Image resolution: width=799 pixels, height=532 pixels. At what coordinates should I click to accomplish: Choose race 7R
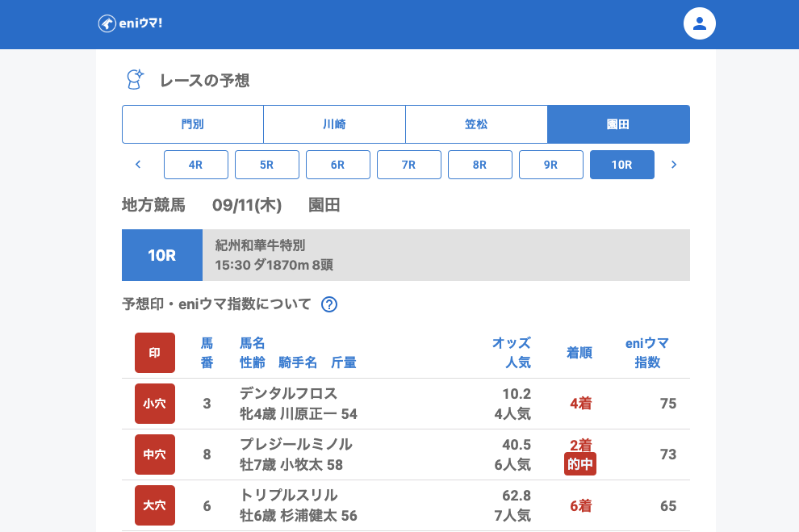point(409,165)
